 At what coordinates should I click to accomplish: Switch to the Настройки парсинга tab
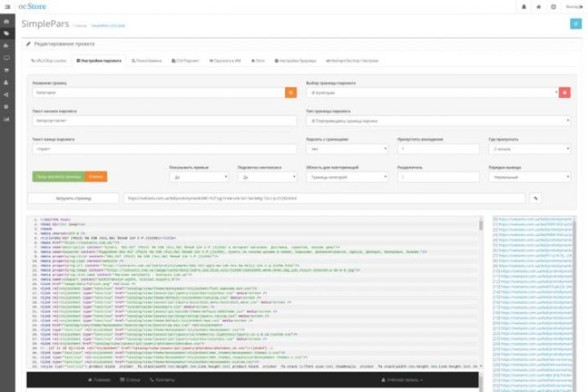(99, 60)
